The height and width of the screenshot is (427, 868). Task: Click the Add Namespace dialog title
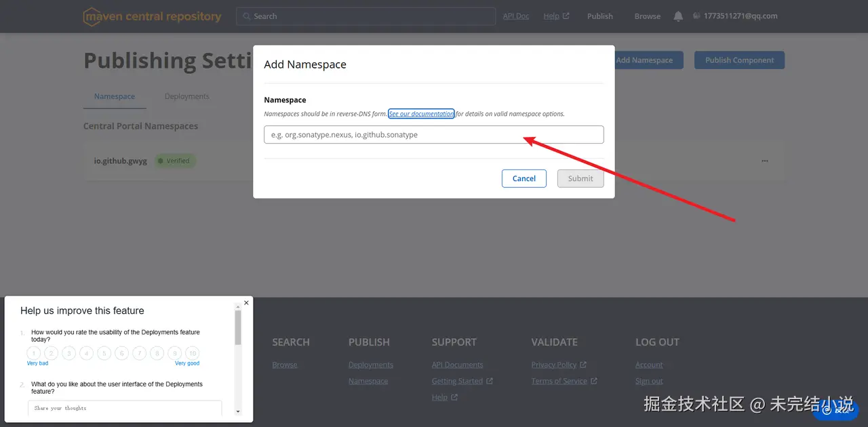305,64
